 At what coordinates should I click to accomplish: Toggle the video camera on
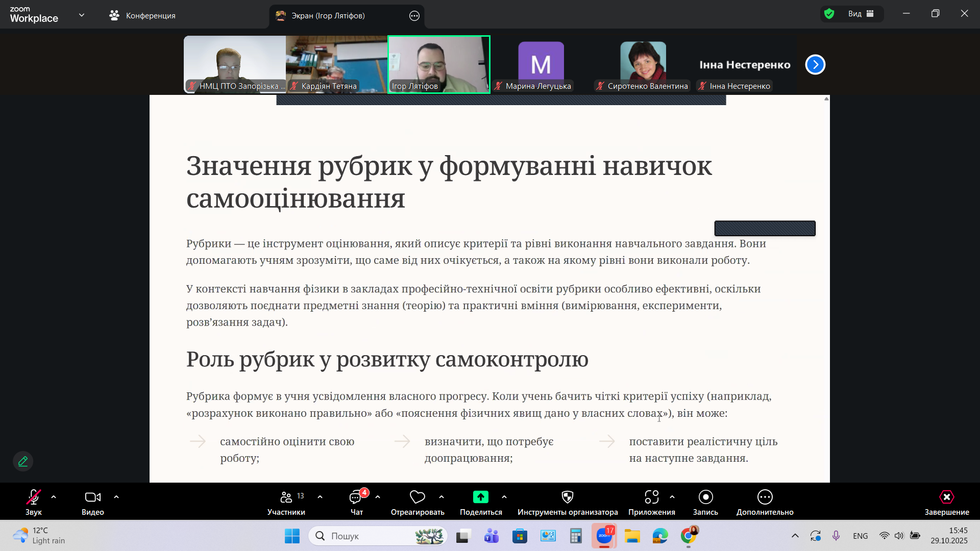click(x=92, y=497)
